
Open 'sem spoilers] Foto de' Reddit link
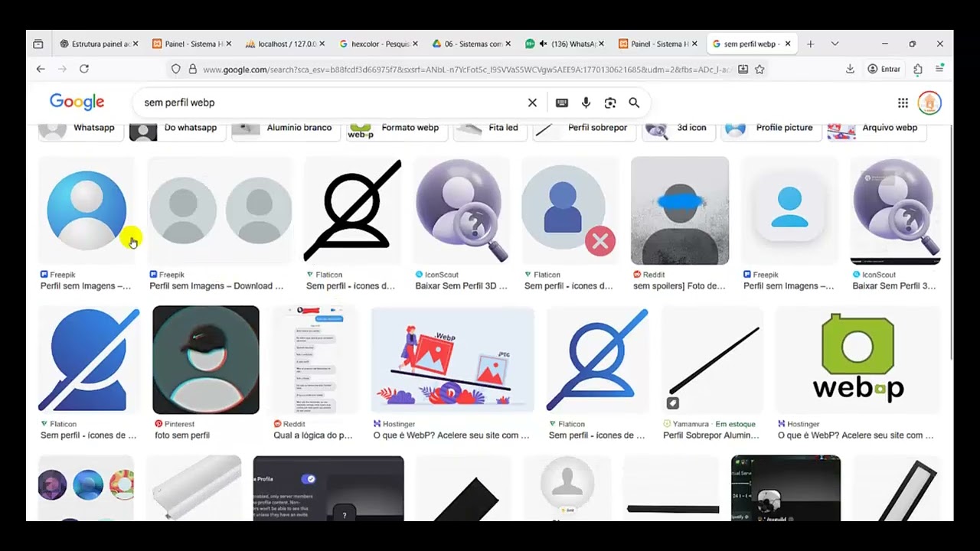click(679, 286)
